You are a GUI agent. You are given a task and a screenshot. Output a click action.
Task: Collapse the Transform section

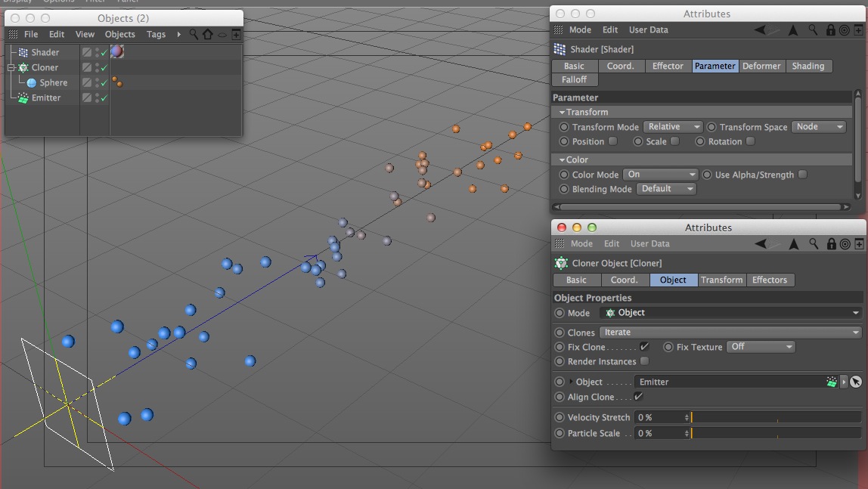(562, 113)
